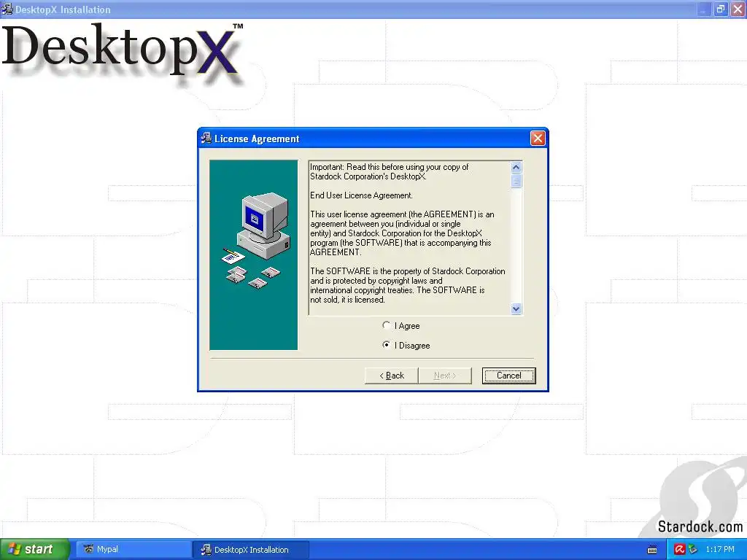Click the disabled Next button
747x560 pixels.
pyautogui.click(x=445, y=376)
